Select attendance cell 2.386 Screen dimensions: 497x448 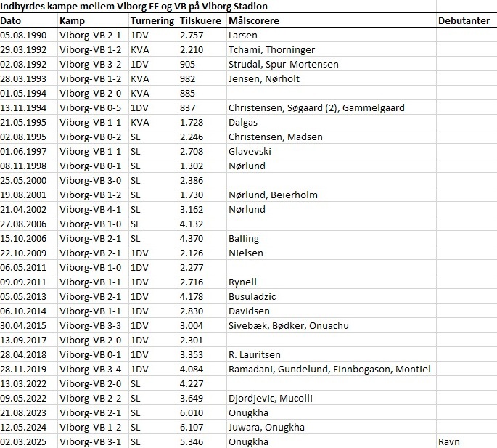point(192,181)
